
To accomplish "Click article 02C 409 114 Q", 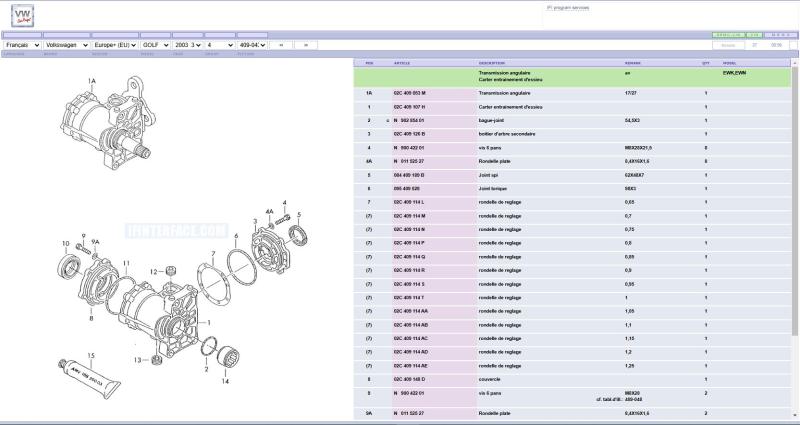I will [x=409, y=257].
